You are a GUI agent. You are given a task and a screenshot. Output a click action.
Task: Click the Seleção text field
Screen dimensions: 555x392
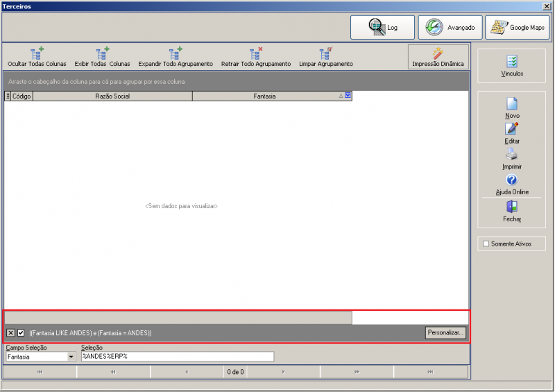[x=177, y=357]
